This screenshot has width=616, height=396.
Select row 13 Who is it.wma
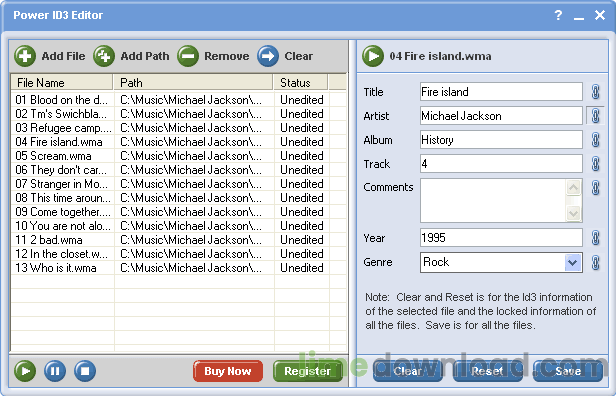(x=179, y=268)
